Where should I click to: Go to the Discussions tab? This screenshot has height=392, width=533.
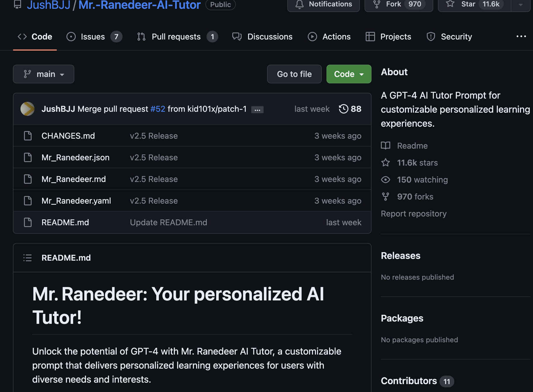point(262,37)
